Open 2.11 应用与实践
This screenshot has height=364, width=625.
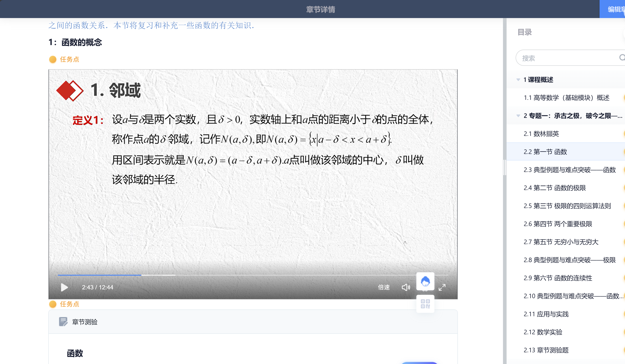546,314
